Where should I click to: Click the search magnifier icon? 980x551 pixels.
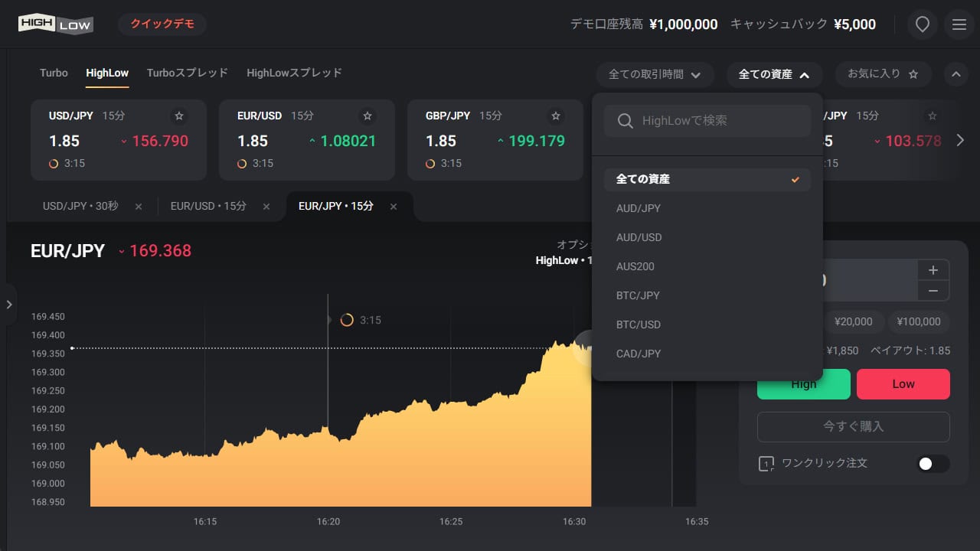point(625,121)
